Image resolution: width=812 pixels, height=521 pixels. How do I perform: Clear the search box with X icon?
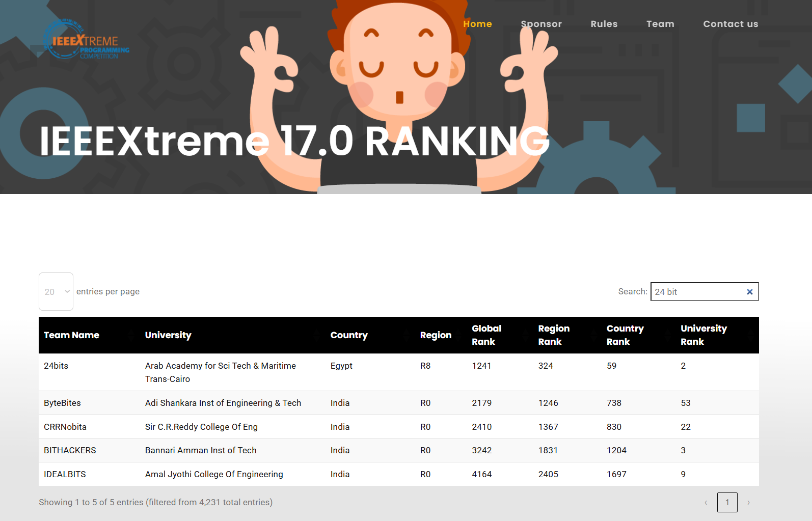749,292
